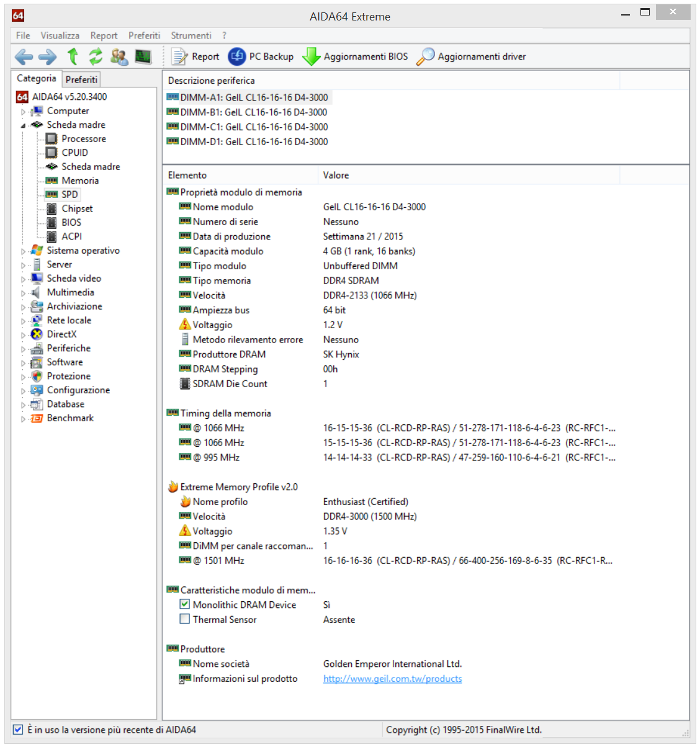Click the Elemento column header

240,176
